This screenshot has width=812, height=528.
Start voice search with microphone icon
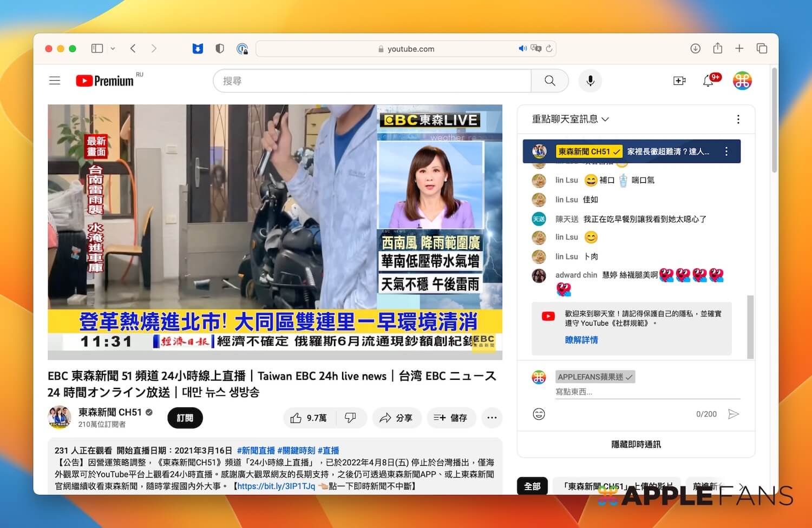coord(591,81)
